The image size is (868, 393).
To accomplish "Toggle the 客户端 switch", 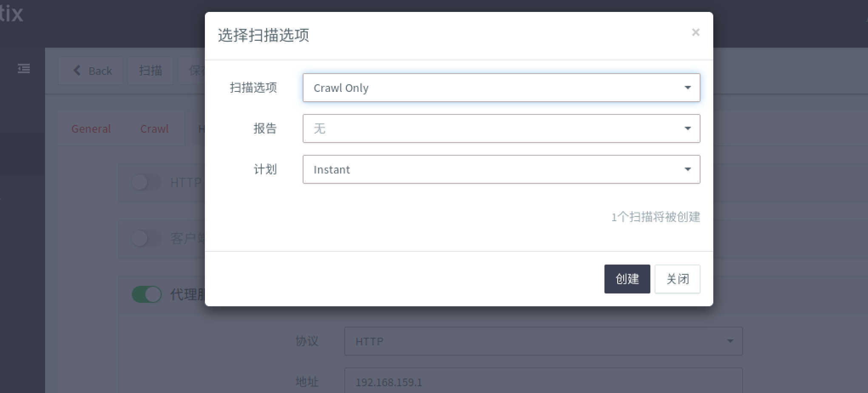I will (x=146, y=238).
